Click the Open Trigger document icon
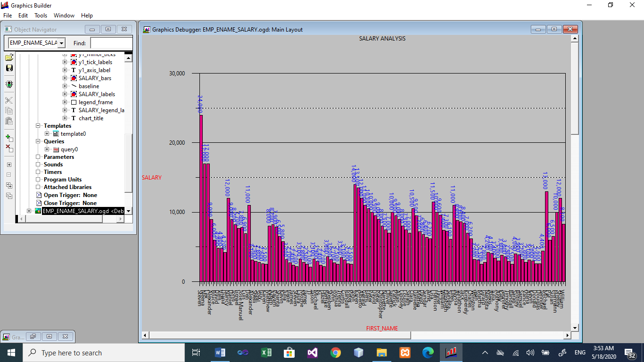The height and width of the screenshot is (362, 644). [38, 195]
